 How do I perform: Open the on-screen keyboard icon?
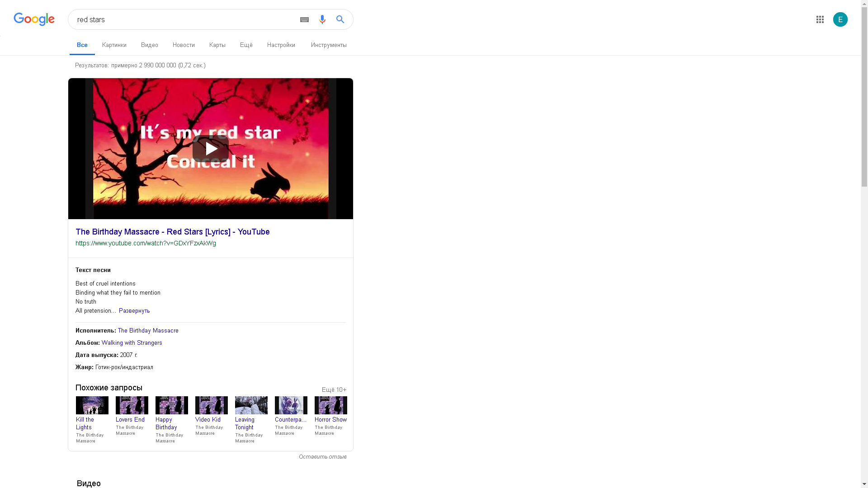coord(304,19)
